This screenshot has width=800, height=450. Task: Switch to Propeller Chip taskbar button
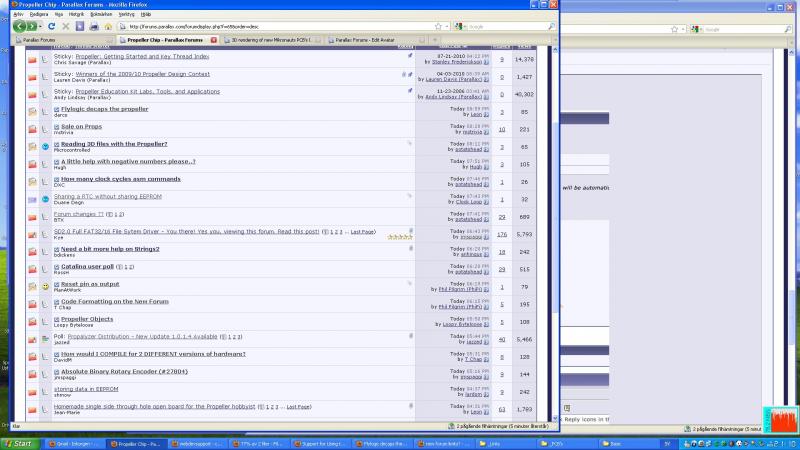[x=136, y=444]
